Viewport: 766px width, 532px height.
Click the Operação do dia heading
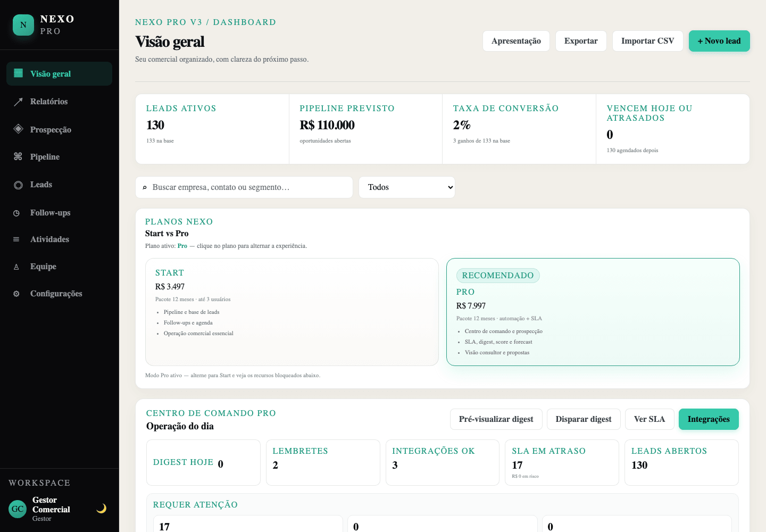click(x=180, y=426)
